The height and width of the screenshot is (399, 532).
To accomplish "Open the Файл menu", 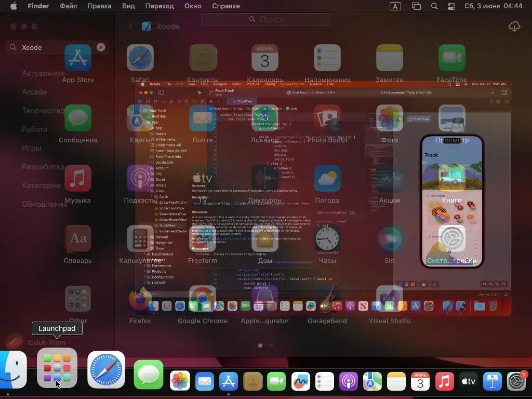I will 68,6.
